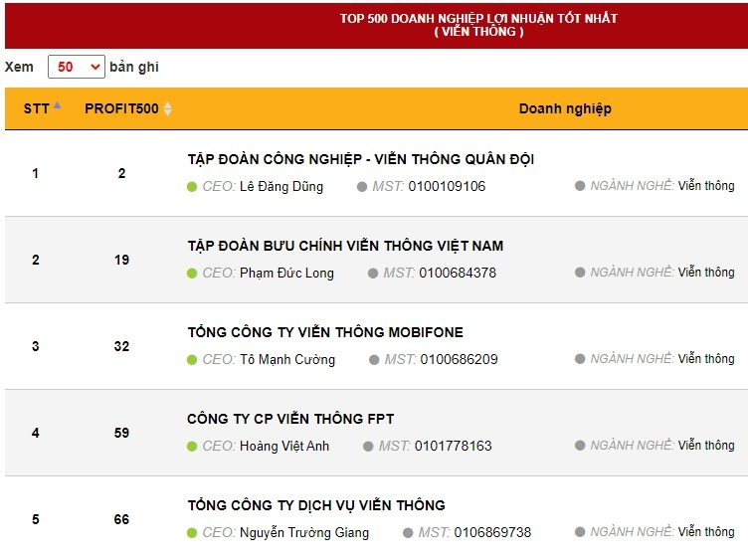Click tax code 0100684378
The width and height of the screenshot is (748, 560).
[x=457, y=273]
